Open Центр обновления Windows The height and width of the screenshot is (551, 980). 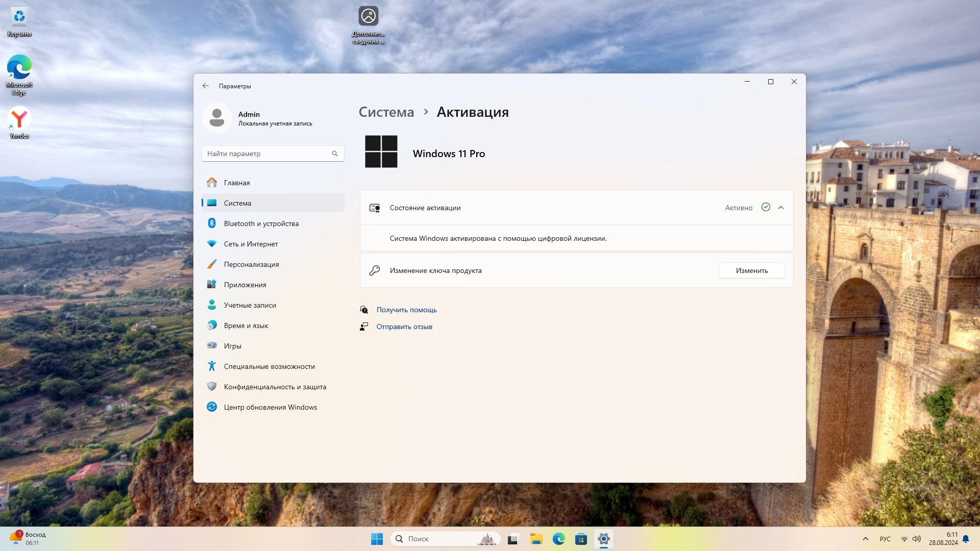(x=270, y=407)
